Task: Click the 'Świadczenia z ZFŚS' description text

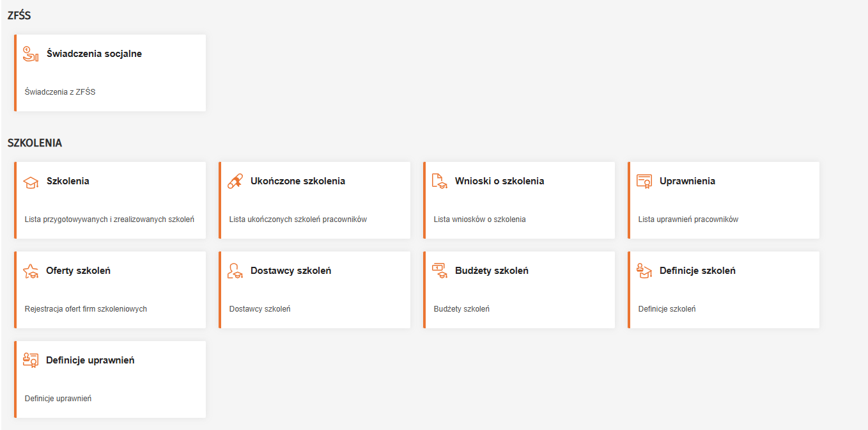Action: click(60, 92)
